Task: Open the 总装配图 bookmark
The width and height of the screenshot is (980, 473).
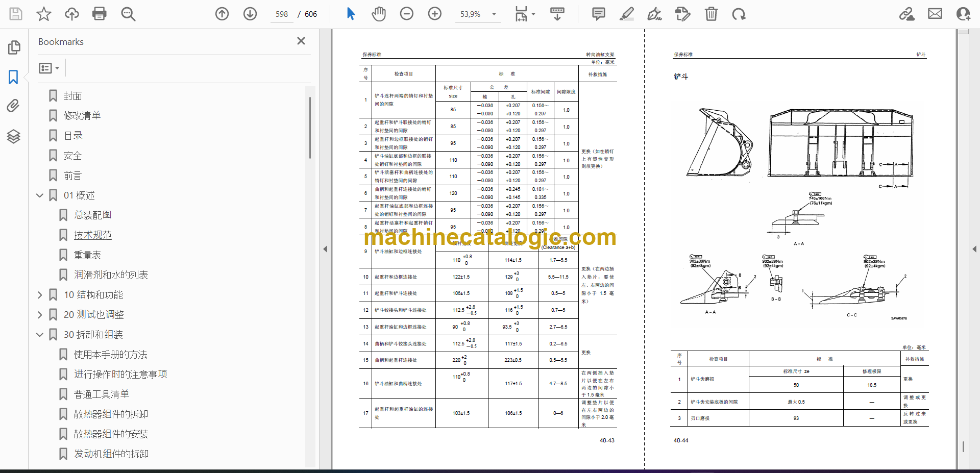Action: [92, 215]
